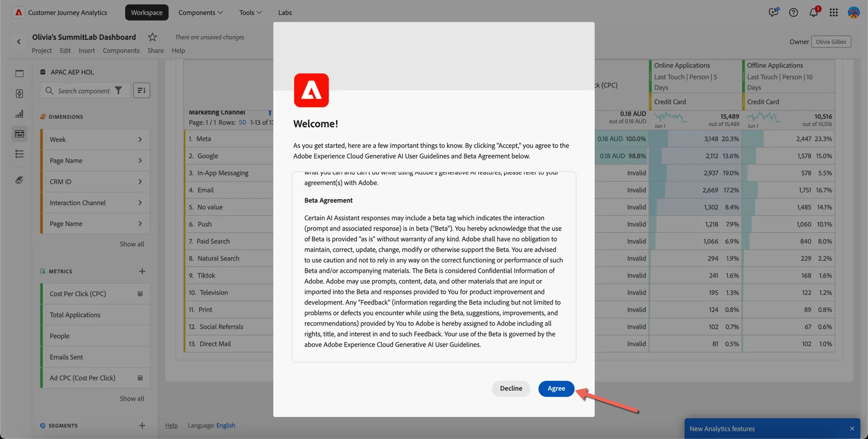Open the user profile avatar
This screenshot has width=868, height=439.
(x=853, y=13)
